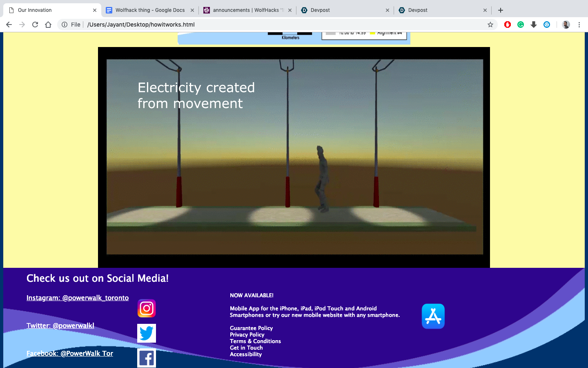
Task: Click the Privacy Policy link
Action: [247, 334]
